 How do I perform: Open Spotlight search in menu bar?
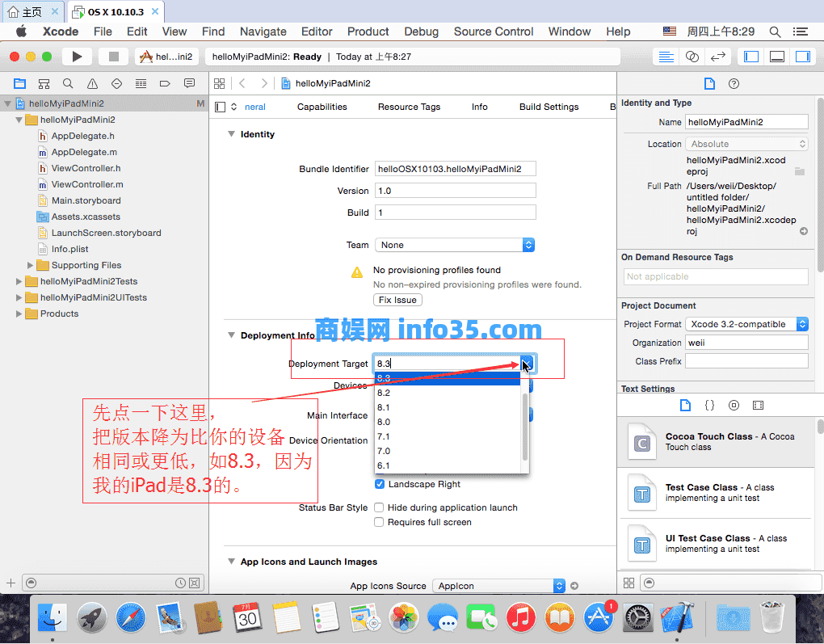[775, 32]
